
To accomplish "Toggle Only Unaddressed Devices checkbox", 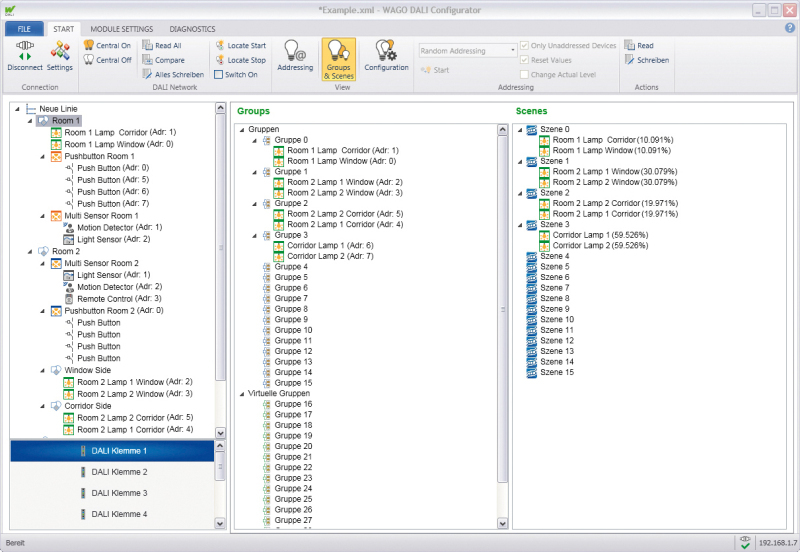I will tap(524, 45).
